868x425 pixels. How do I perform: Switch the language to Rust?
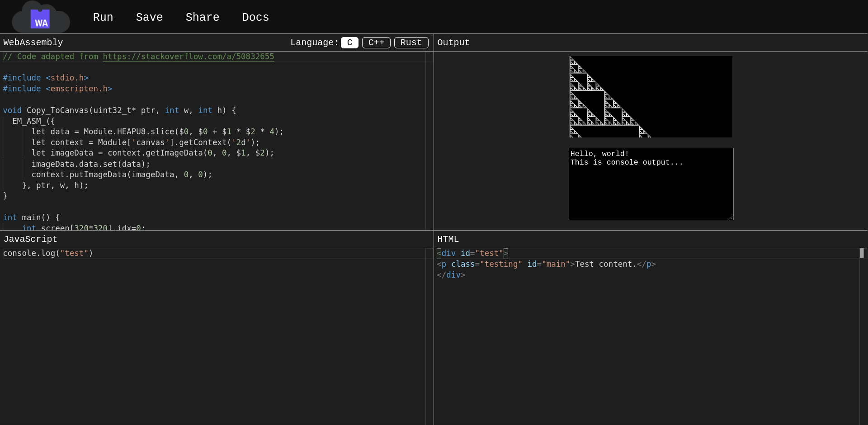click(411, 42)
